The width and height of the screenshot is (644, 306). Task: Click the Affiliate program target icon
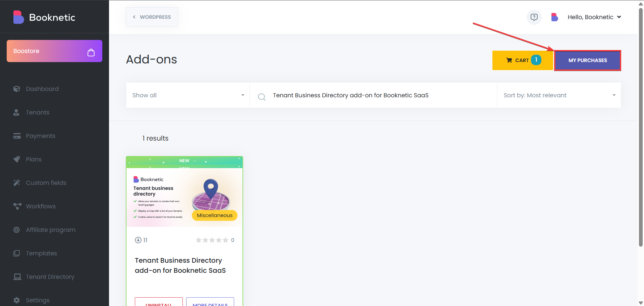pyautogui.click(x=16, y=230)
